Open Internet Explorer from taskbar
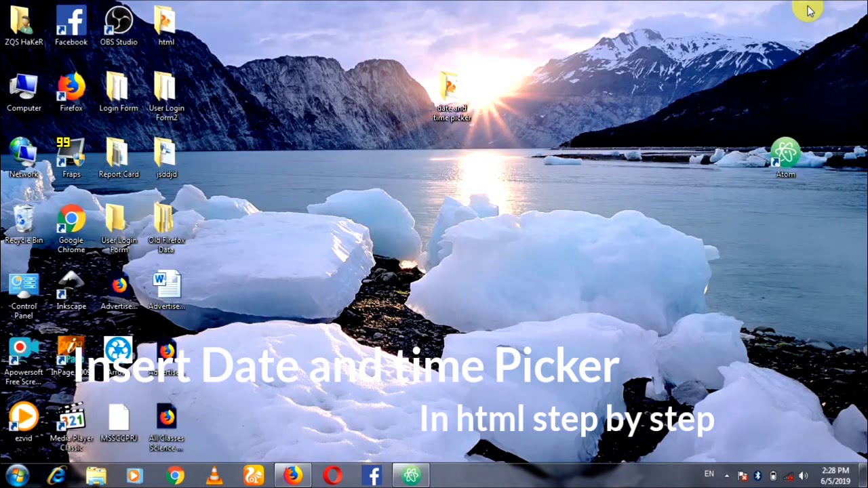The width and height of the screenshot is (868, 488). click(57, 476)
